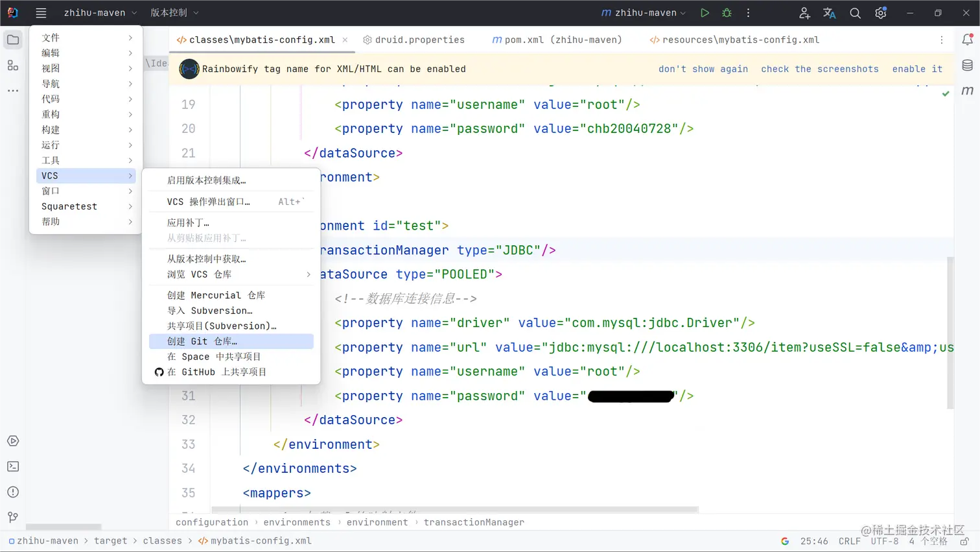The height and width of the screenshot is (552, 980).
Task: Click the 25:46 cursor position entry
Action: click(814, 541)
